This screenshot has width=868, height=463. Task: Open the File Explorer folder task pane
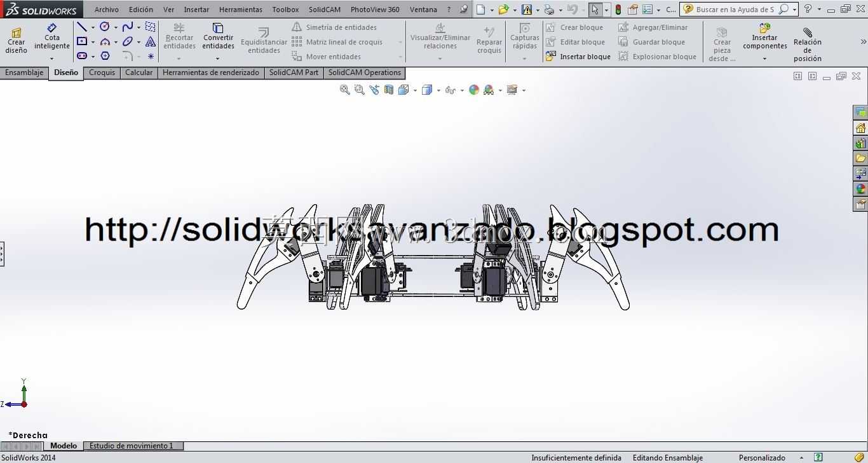pos(861,158)
